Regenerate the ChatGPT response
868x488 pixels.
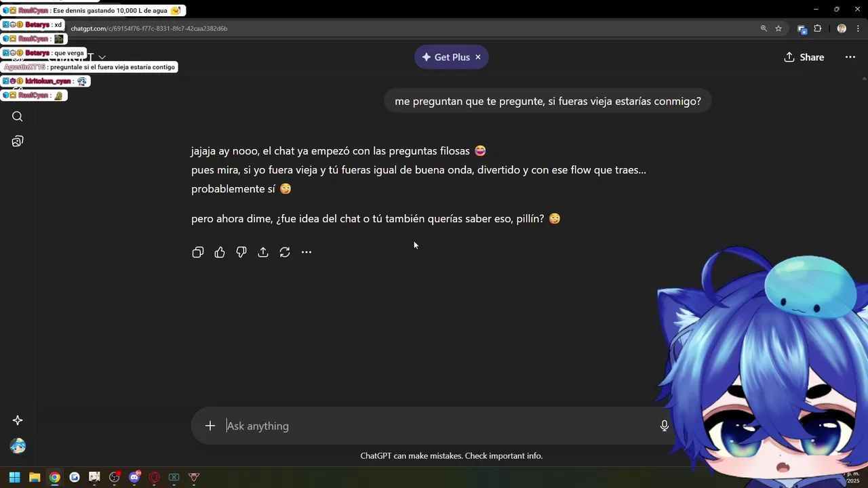pyautogui.click(x=285, y=252)
